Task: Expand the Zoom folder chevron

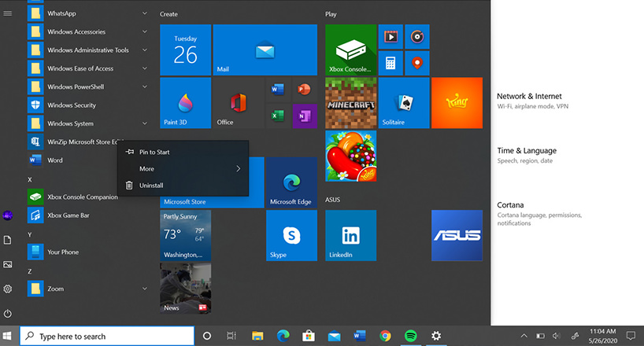Action: (x=145, y=289)
